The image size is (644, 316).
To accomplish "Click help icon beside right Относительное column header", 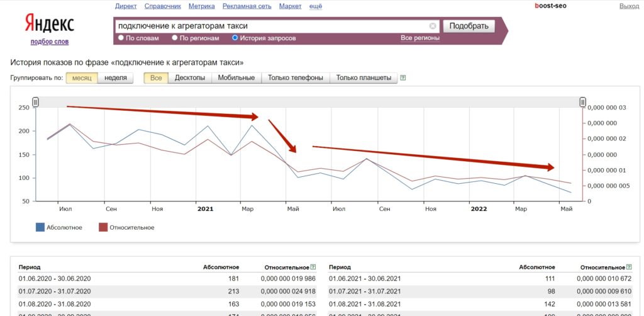I will [x=630, y=267].
